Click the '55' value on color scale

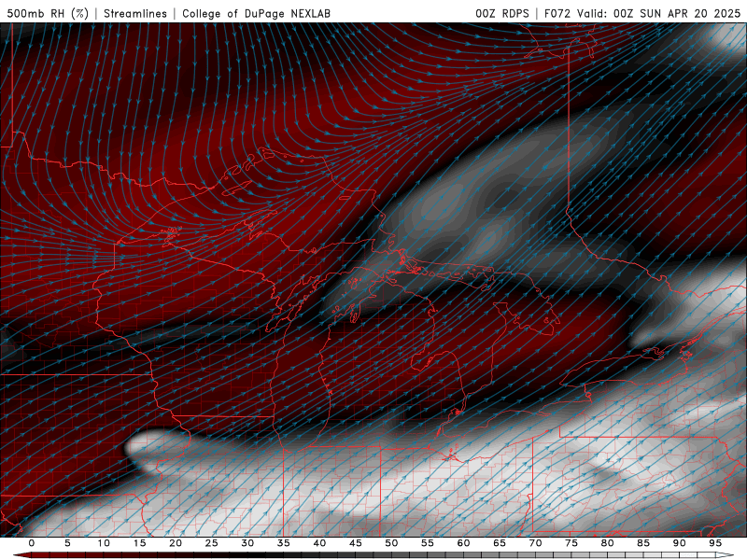(x=428, y=543)
